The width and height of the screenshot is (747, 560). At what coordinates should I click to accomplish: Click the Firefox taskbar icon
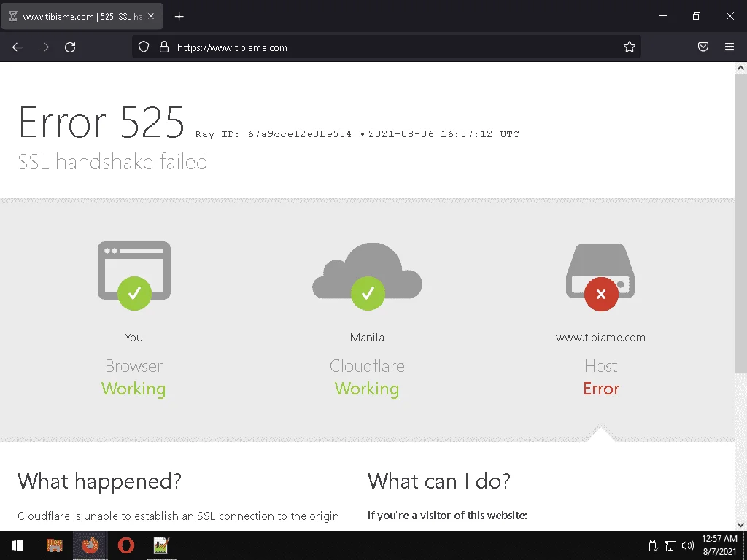(x=90, y=545)
